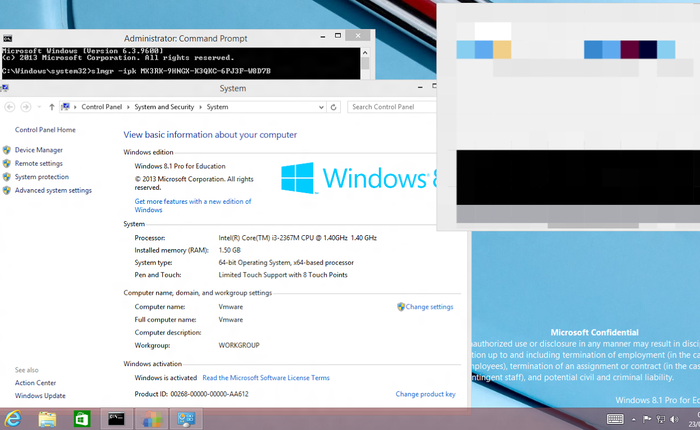Click the Windows logo in System window
The width and height of the screenshot is (700, 430).
click(298, 178)
